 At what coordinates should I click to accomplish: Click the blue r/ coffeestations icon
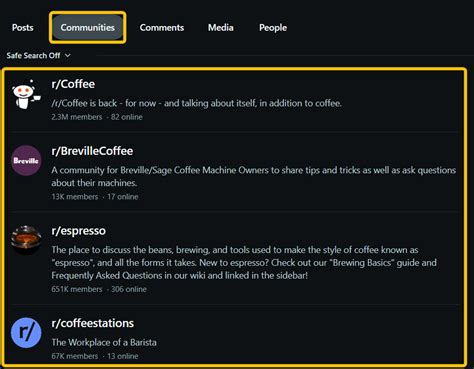click(x=26, y=333)
